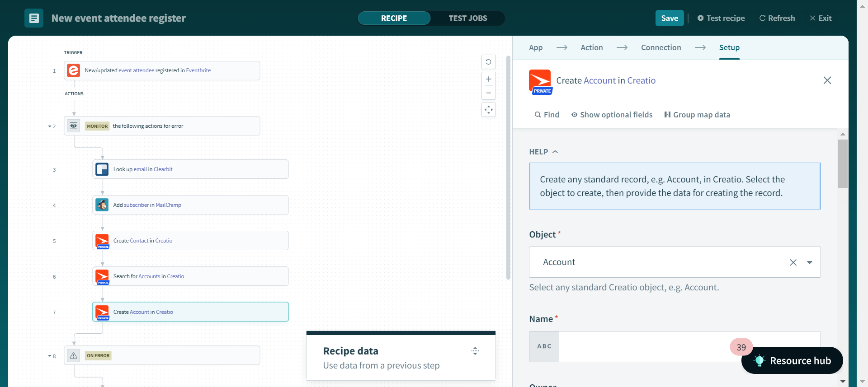Open the Resource hub lightbulb widget
The height and width of the screenshot is (387, 868).
[x=792, y=360]
